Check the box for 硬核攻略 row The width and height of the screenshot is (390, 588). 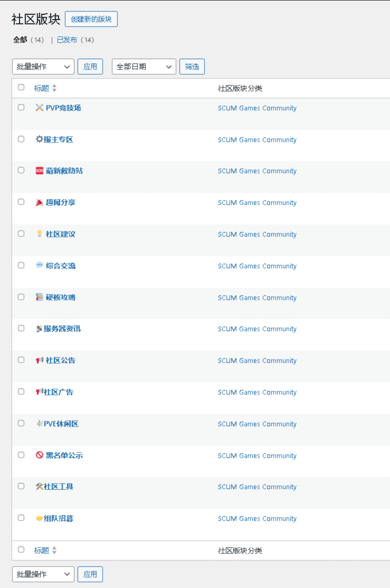(21, 297)
